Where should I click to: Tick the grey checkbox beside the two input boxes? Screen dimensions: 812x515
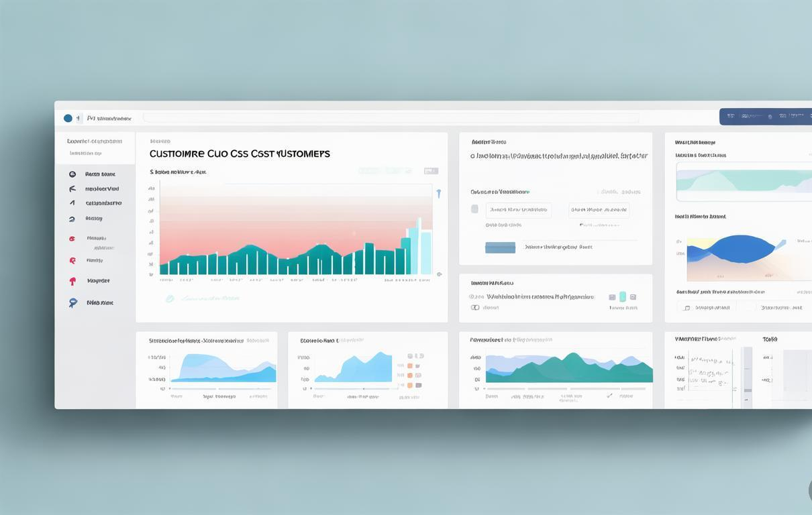(x=474, y=209)
